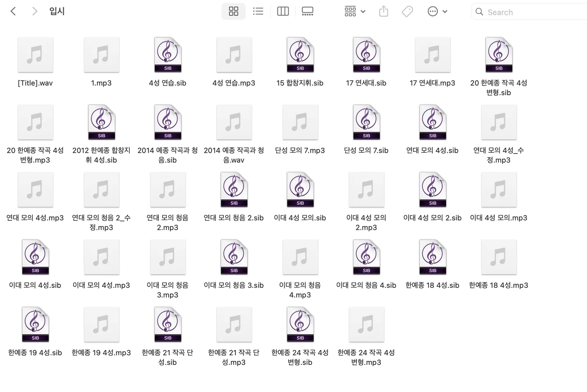Click the Tags icon in toolbar
Screen dimensions: 587x392
click(x=407, y=11)
